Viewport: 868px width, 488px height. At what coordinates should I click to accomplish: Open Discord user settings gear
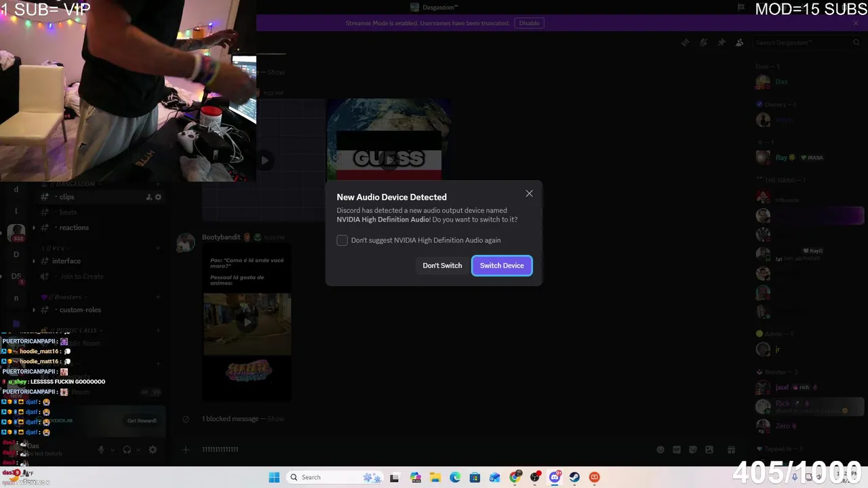click(x=153, y=449)
